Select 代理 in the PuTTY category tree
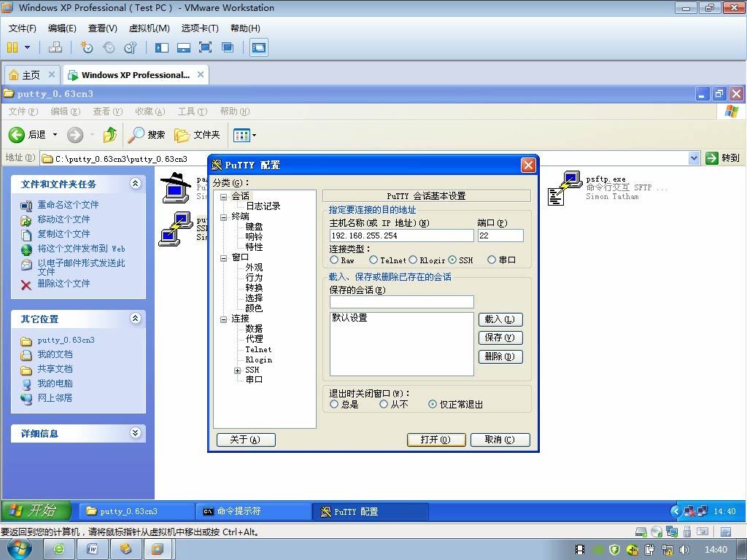Image resolution: width=747 pixels, height=560 pixels. 254,338
